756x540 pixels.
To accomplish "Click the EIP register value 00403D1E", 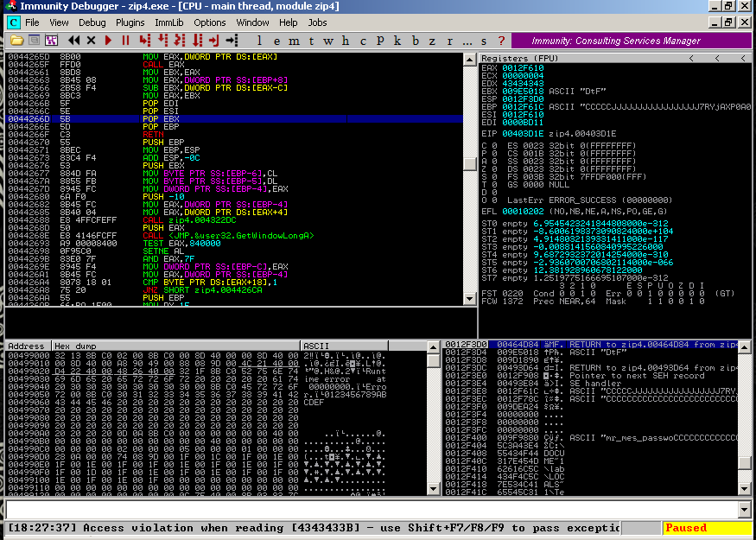I will coord(523,134).
